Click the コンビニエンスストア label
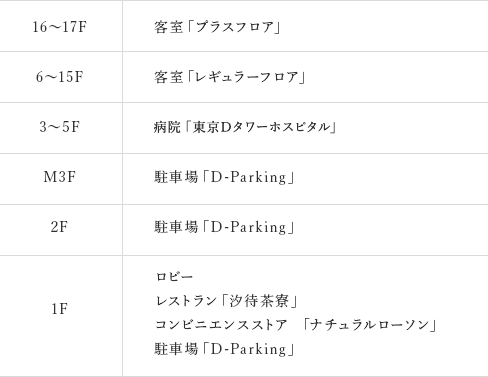Image resolution: width=488 pixels, height=377 pixels. pyautogui.click(x=221, y=325)
